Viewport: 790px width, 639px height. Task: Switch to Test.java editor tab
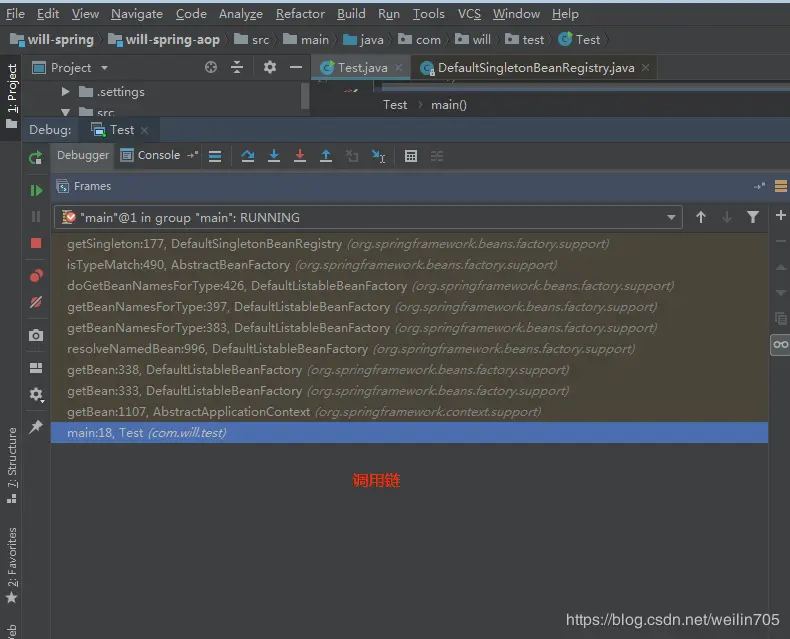tap(361, 68)
